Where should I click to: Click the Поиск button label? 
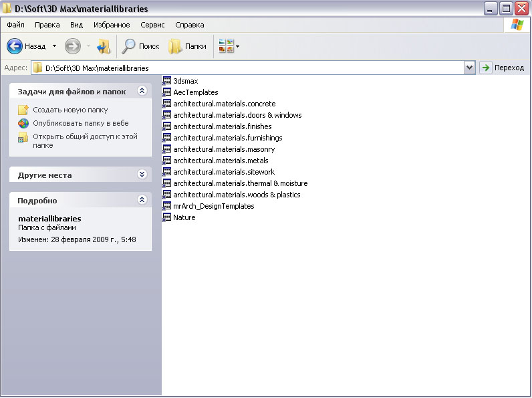[149, 46]
